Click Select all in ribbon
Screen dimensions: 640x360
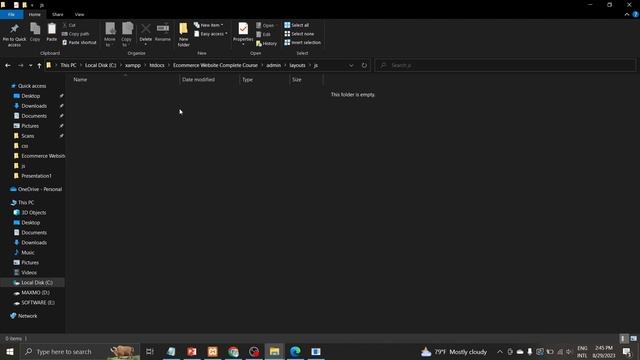[x=297, y=25]
